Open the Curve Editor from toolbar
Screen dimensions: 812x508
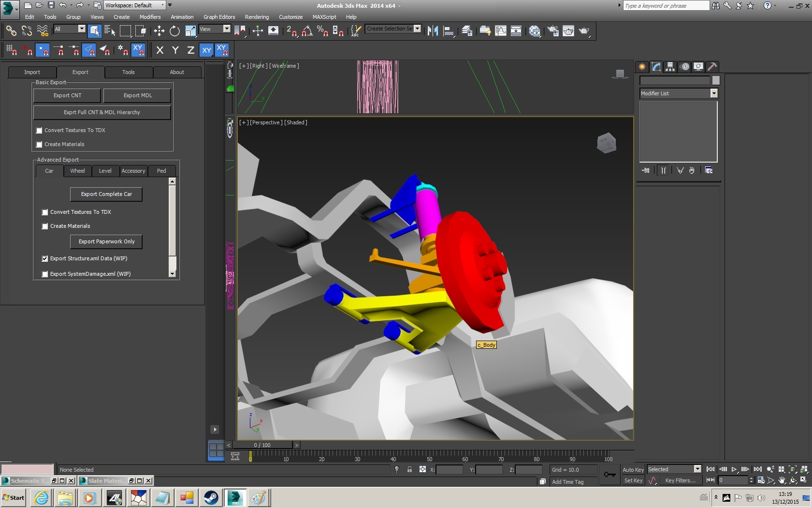pyautogui.click(x=501, y=31)
